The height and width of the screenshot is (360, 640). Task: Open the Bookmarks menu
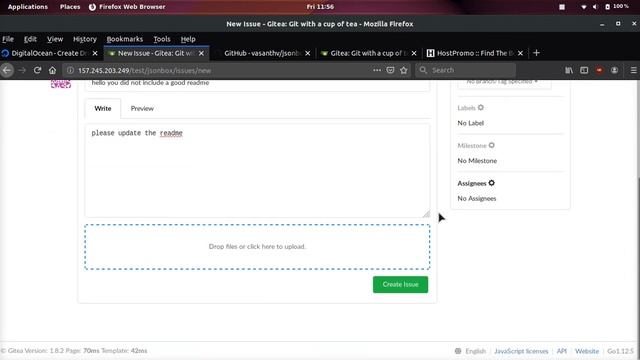pos(124,39)
